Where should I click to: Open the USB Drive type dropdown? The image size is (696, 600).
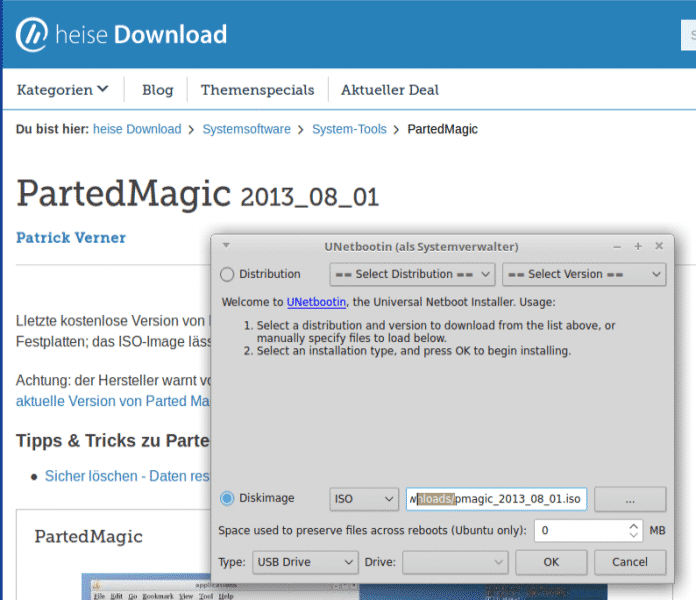(x=305, y=562)
